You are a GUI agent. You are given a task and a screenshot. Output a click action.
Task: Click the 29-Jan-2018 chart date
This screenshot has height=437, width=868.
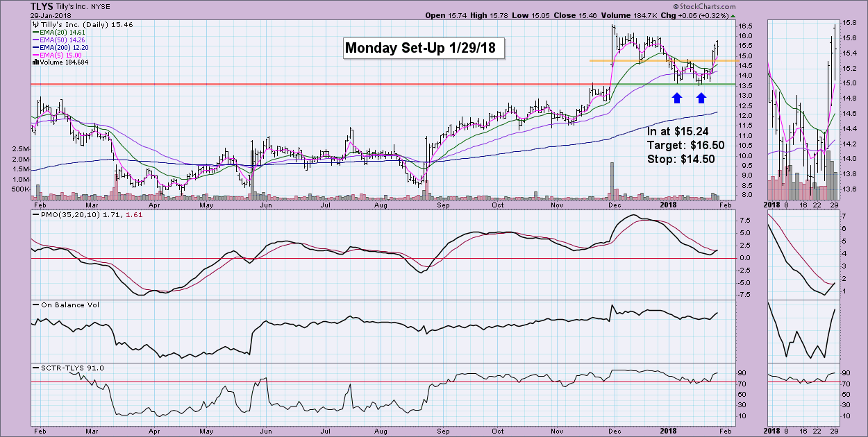point(52,15)
